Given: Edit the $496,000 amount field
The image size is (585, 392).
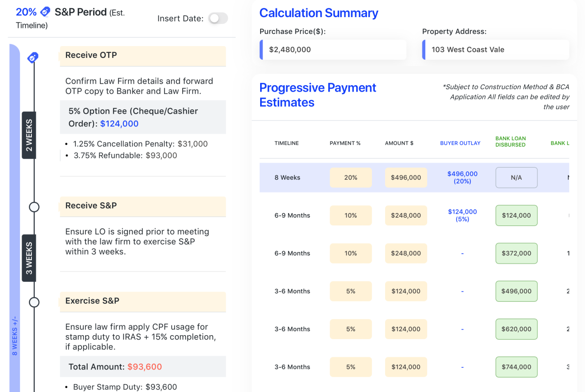Looking at the screenshot, I should click(x=406, y=177).
